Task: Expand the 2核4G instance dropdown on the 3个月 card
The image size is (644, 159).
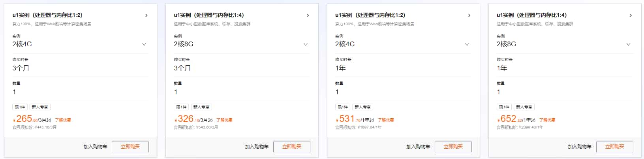Action: coord(144,44)
